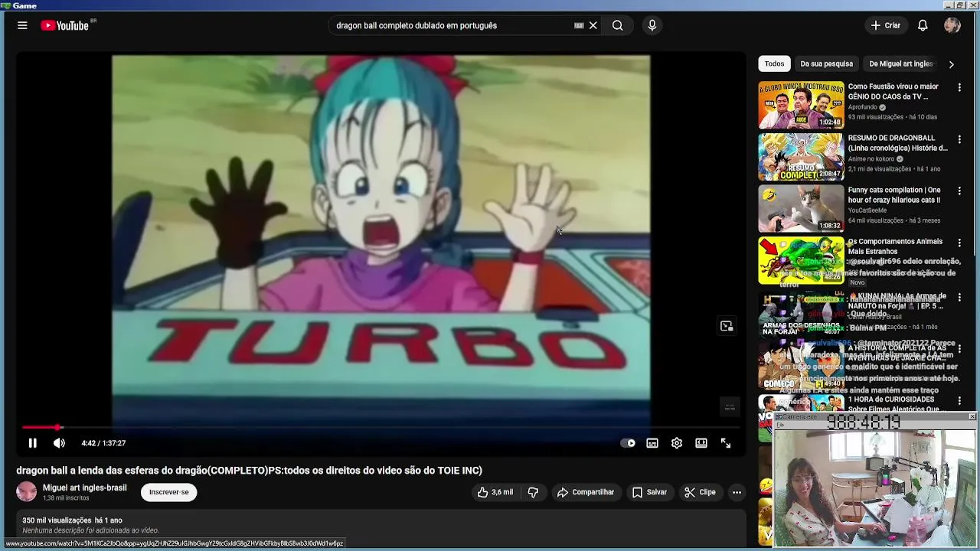Open miniplayer icon on video edge
This screenshot has height=551, width=980.
(x=727, y=326)
